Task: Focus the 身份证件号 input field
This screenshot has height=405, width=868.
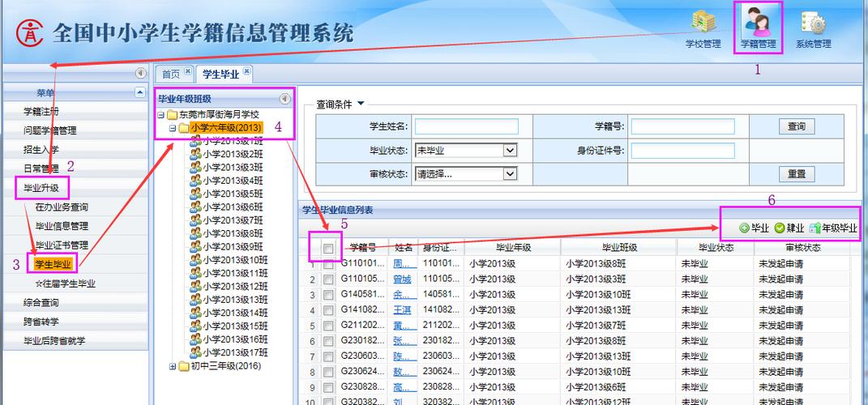Action: click(x=683, y=151)
